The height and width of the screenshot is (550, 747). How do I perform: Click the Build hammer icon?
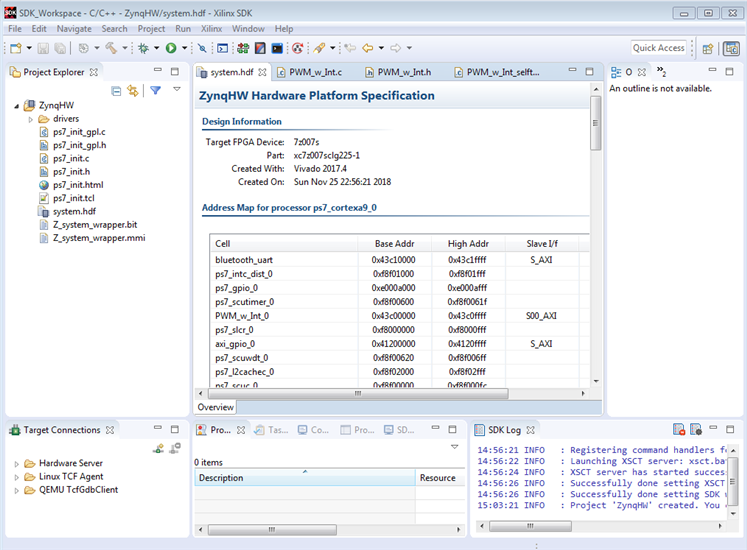click(x=111, y=48)
